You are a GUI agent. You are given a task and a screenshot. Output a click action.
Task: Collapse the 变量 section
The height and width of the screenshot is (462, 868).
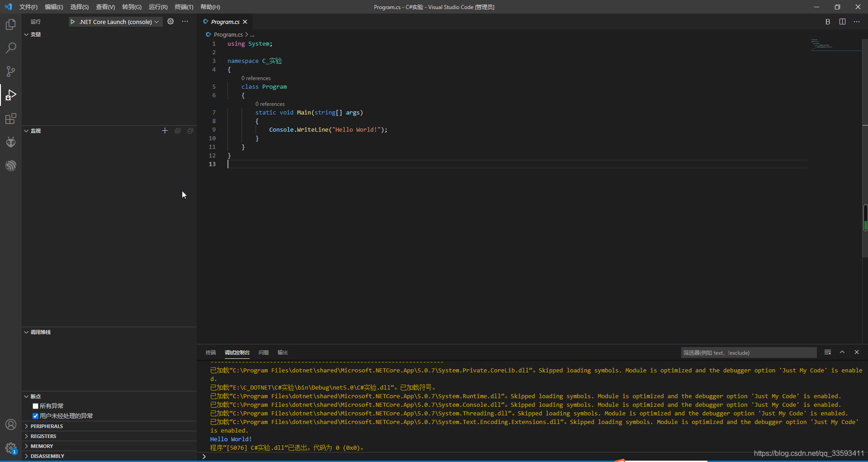click(109, 34)
